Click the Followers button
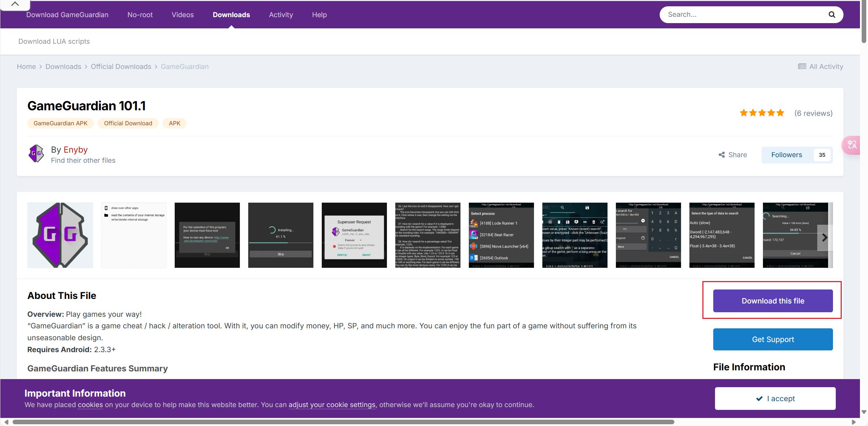The image size is (868, 426). coord(787,155)
